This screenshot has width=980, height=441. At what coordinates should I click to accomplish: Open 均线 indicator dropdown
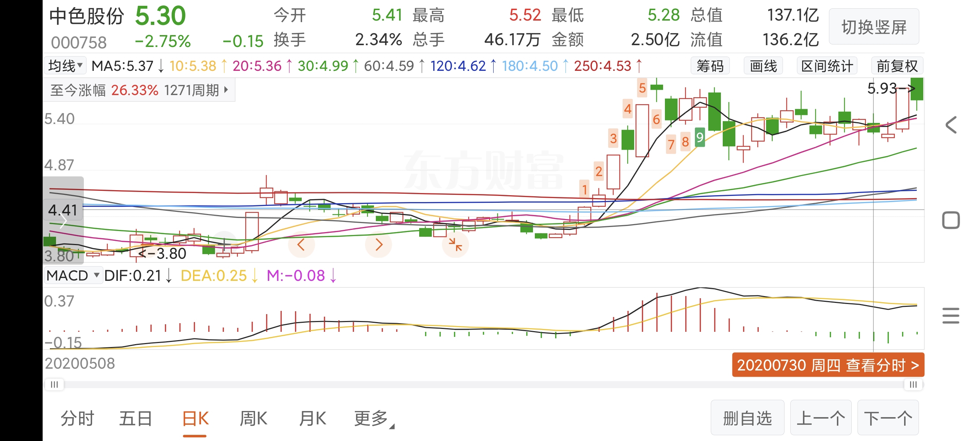pos(65,66)
